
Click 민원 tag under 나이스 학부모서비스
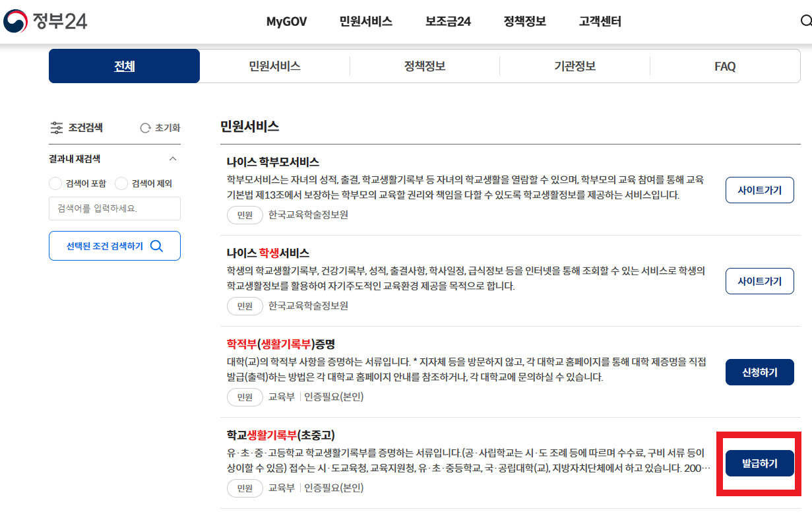(x=245, y=214)
